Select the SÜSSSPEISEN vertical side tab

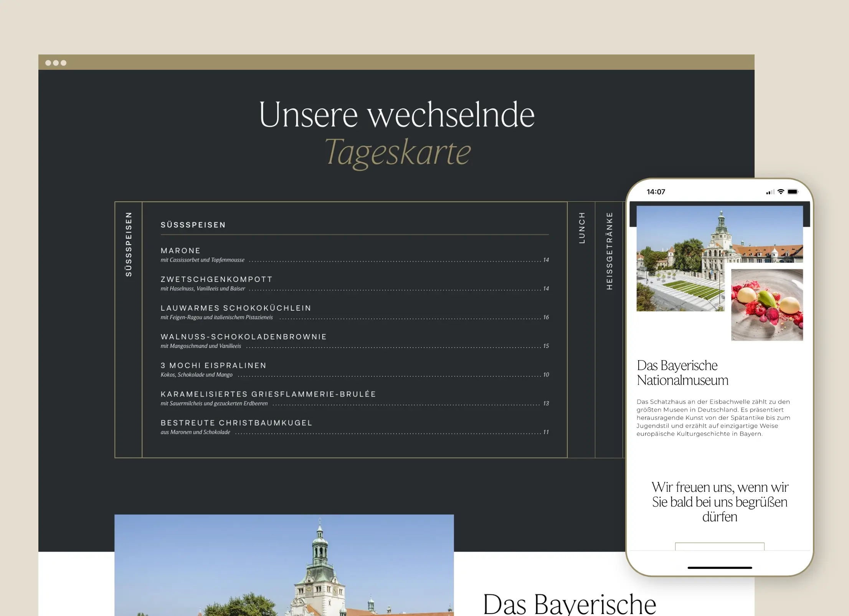[x=129, y=244]
